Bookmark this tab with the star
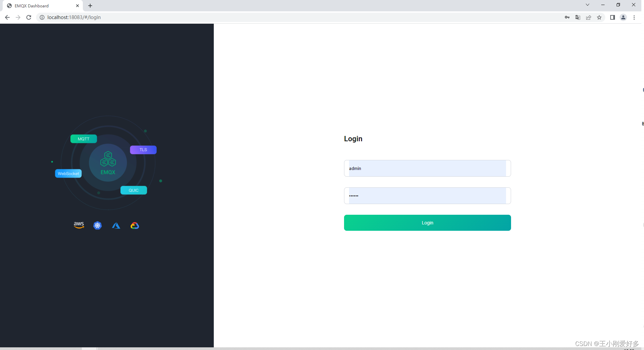The width and height of the screenshot is (644, 350). (599, 17)
